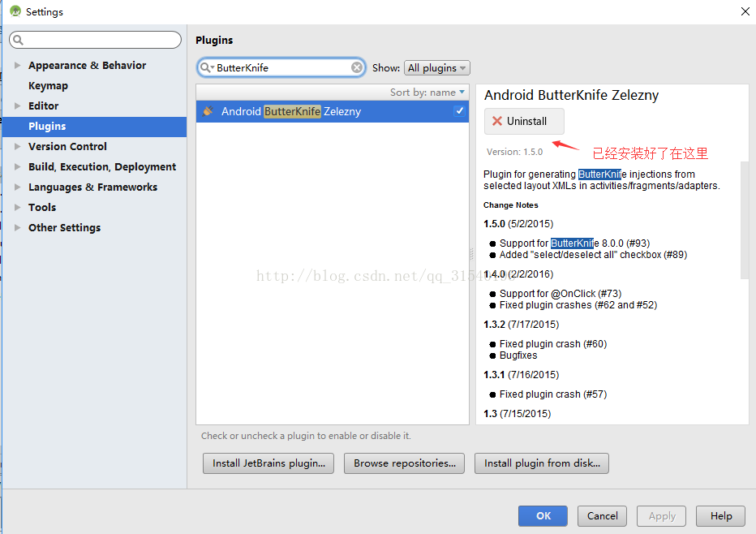Screen dimensions: 756x534
Task: Open the Sort by name dropdown
Action: [427, 93]
